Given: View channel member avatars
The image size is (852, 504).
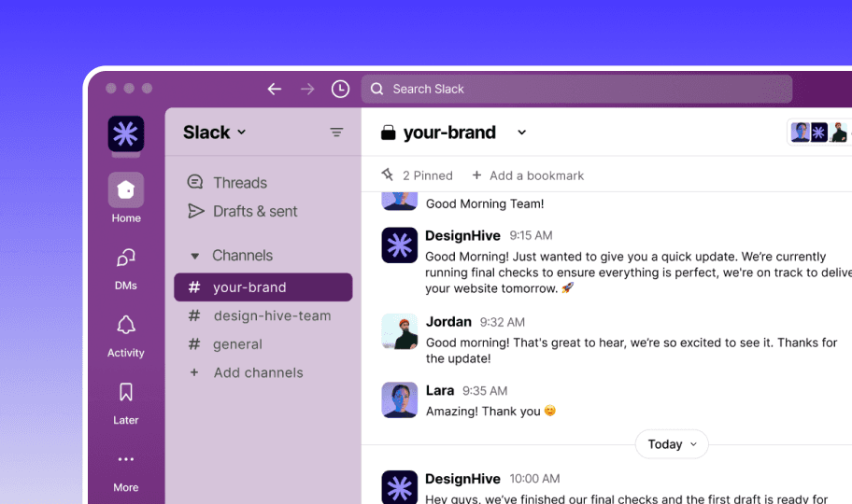Looking at the screenshot, I should 819,133.
